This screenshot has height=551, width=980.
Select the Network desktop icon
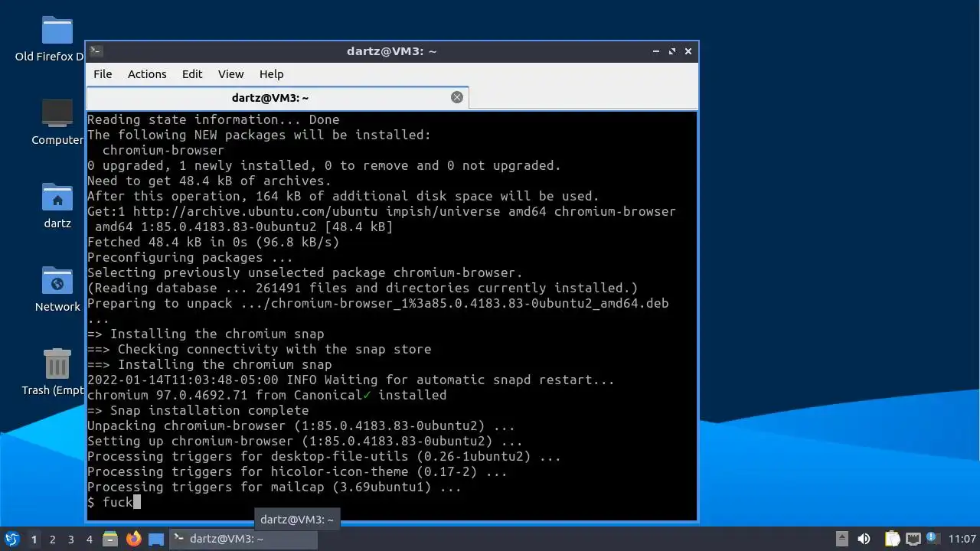(57, 289)
